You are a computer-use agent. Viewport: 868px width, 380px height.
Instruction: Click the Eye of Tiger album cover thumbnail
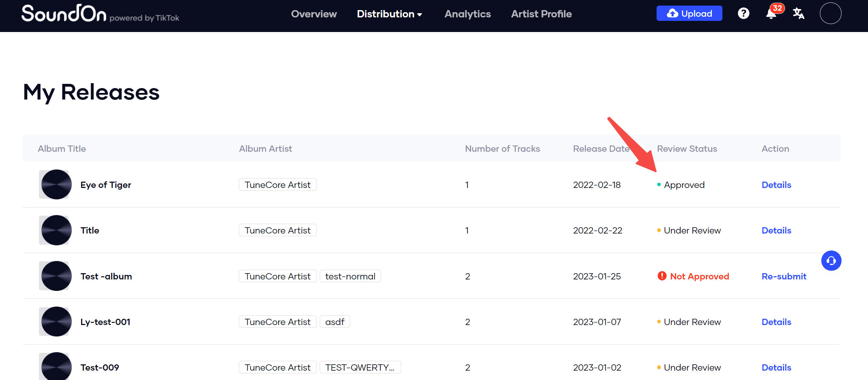point(55,184)
